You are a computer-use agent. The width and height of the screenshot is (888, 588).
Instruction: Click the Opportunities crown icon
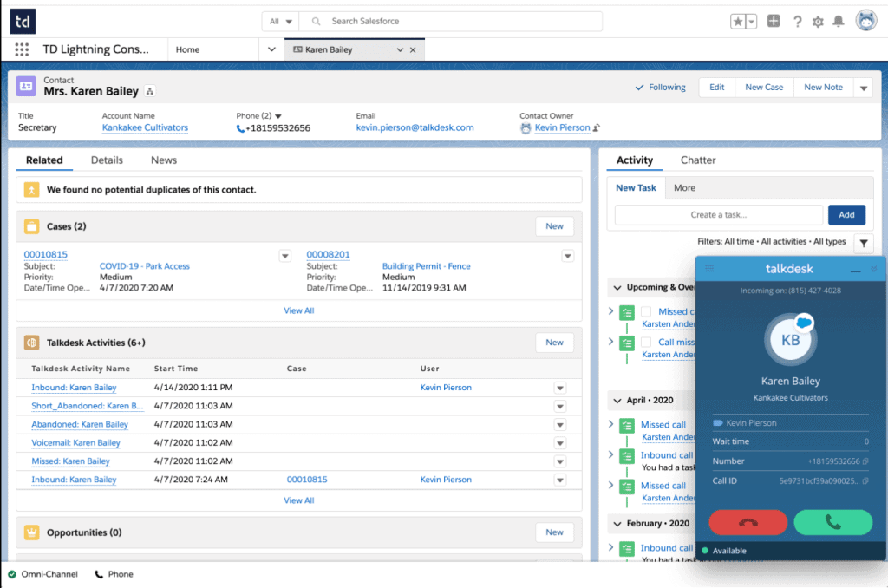[32, 532]
